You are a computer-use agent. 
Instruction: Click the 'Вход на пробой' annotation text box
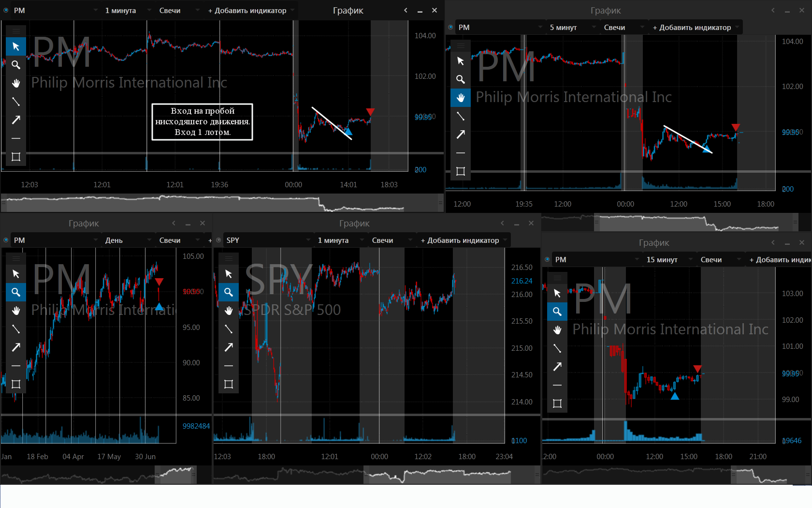coord(203,121)
